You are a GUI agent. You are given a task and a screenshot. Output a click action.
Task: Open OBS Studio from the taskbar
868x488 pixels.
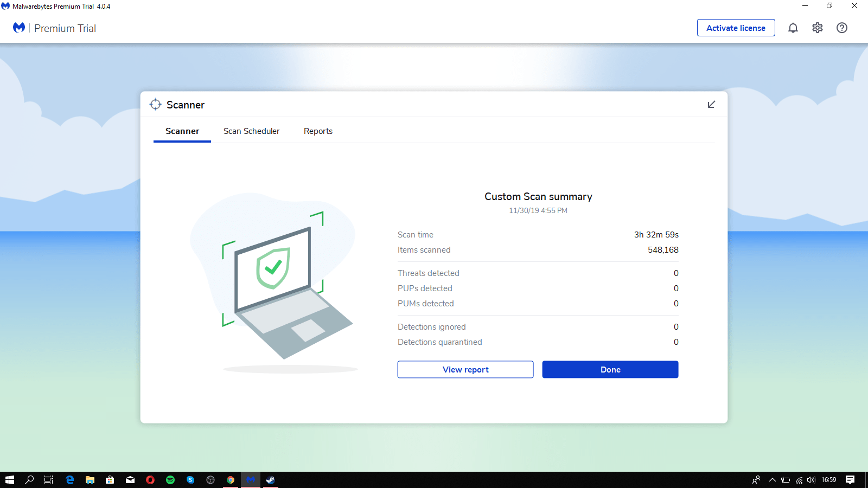(210, 480)
